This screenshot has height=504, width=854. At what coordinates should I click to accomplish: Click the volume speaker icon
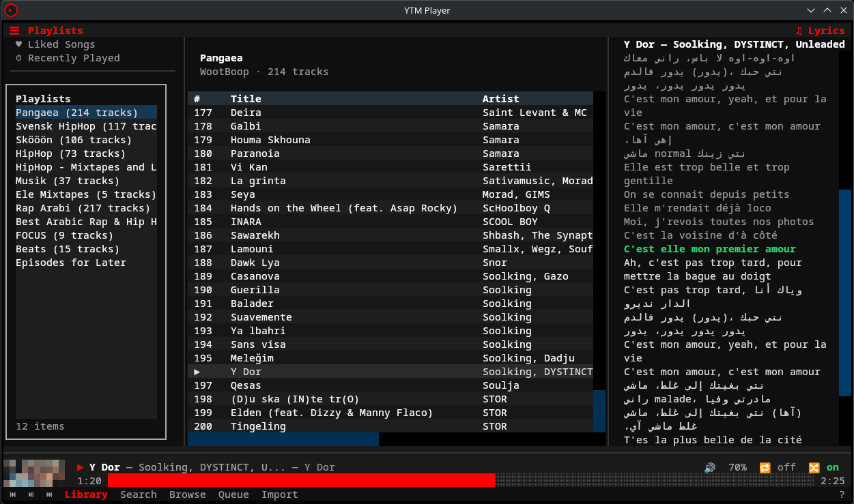click(x=710, y=467)
